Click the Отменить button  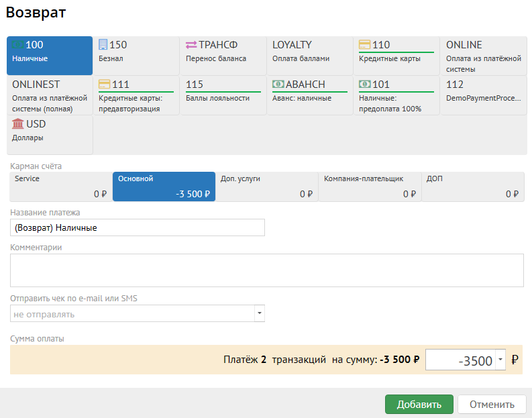coord(492,405)
